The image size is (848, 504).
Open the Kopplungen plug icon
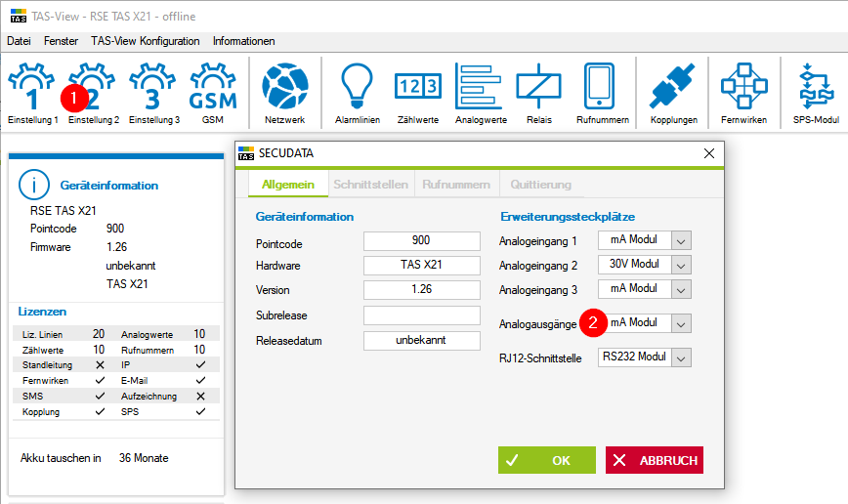click(673, 87)
